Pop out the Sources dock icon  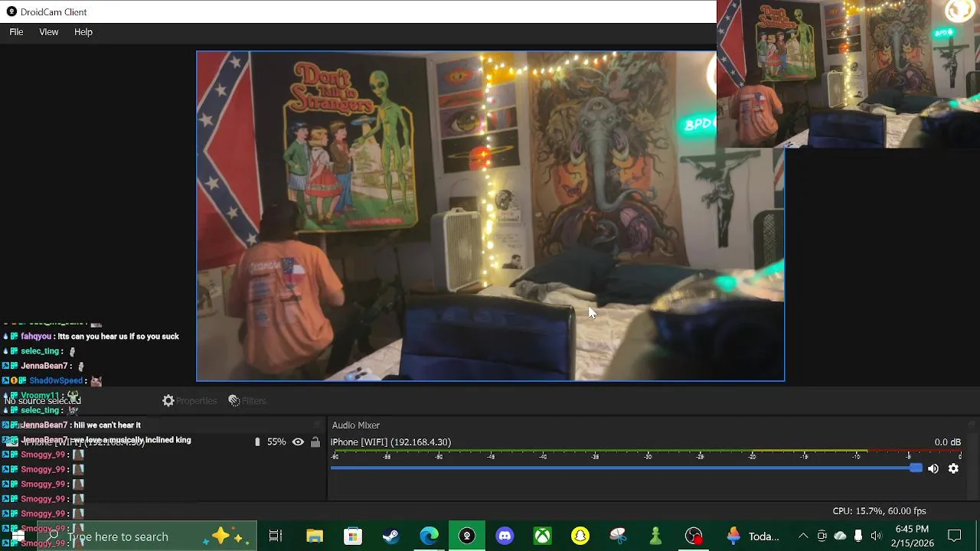coord(317,425)
